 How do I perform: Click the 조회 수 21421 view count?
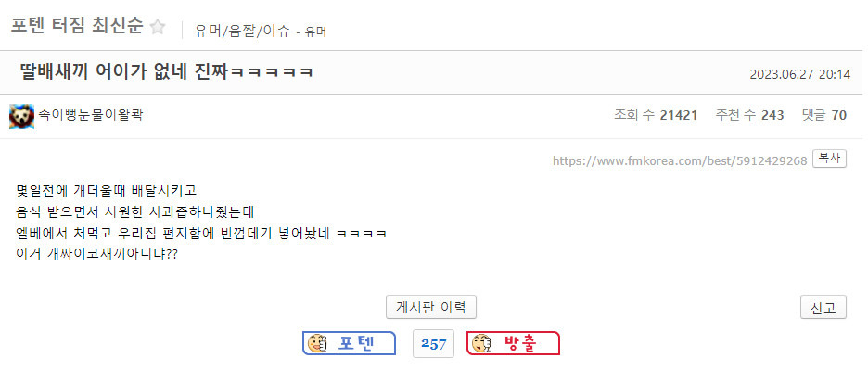coord(656,115)
